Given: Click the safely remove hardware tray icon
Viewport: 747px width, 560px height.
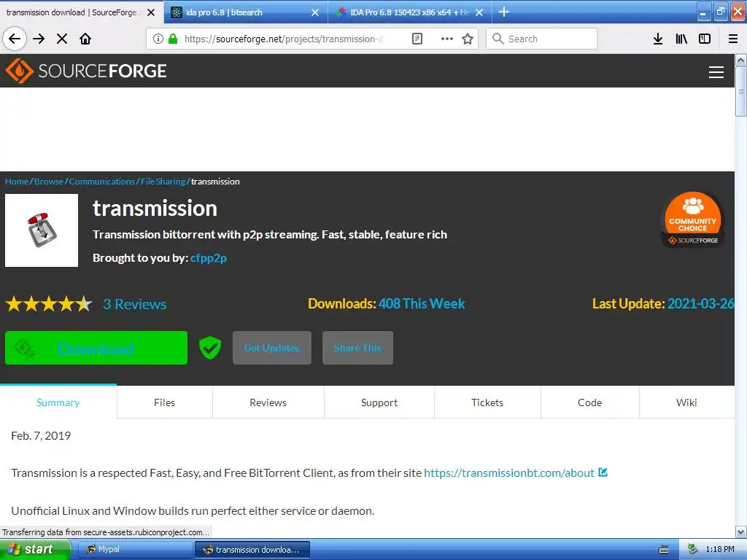Looking at the screenshot, I should (x=693, y=550).
